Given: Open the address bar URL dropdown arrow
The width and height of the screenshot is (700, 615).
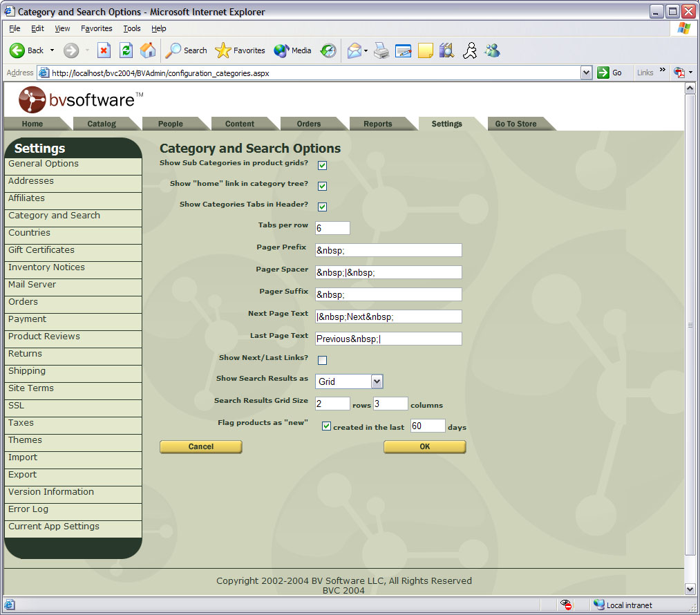Looking at the screenshot, I should [x=587, y=73].
